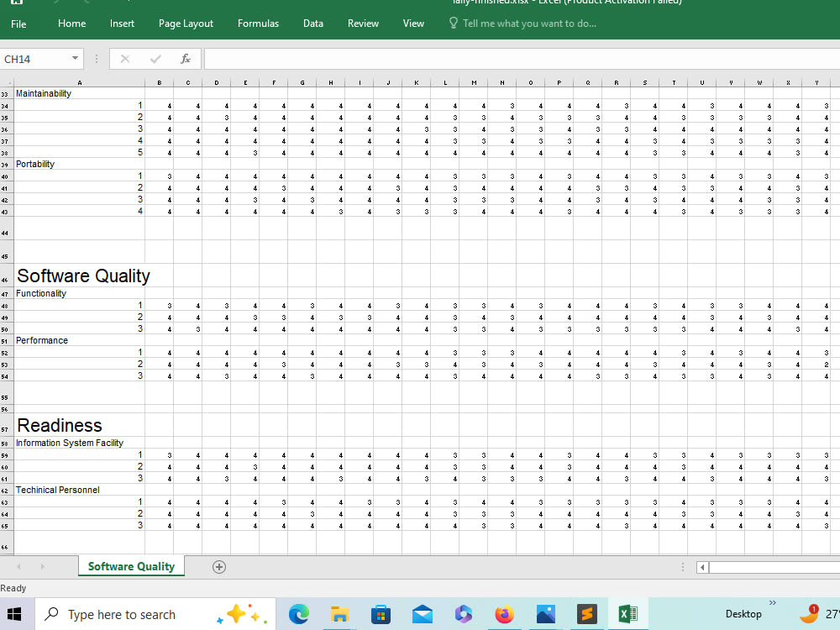Click the Name Box showing CH14

tap(34, 59)
